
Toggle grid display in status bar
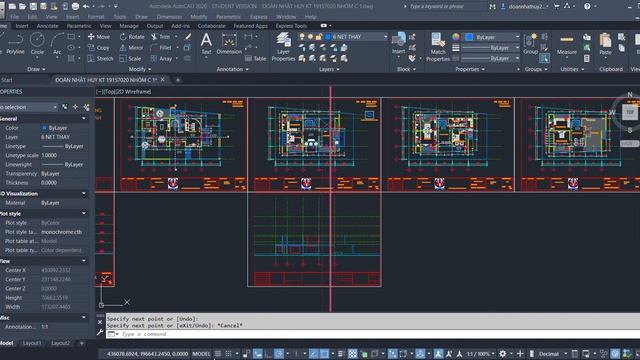[x=218, y=353]
